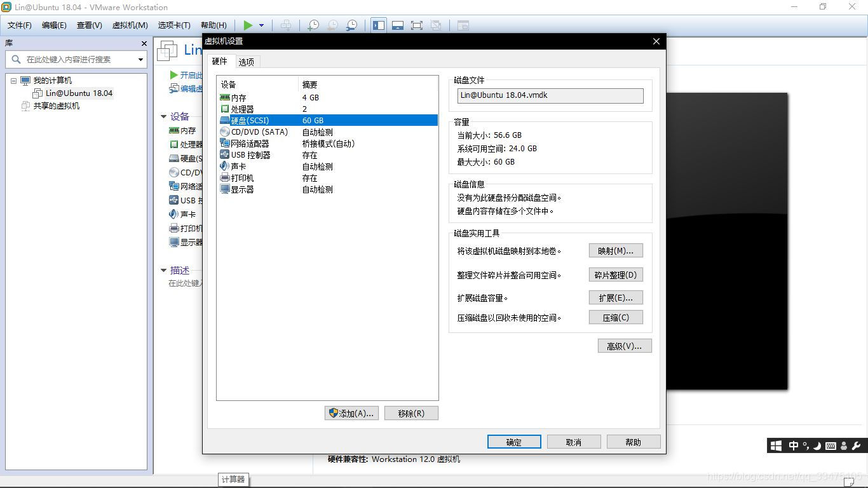Click the 映射(M)... button
868x488 pixels.
point(616,250)
